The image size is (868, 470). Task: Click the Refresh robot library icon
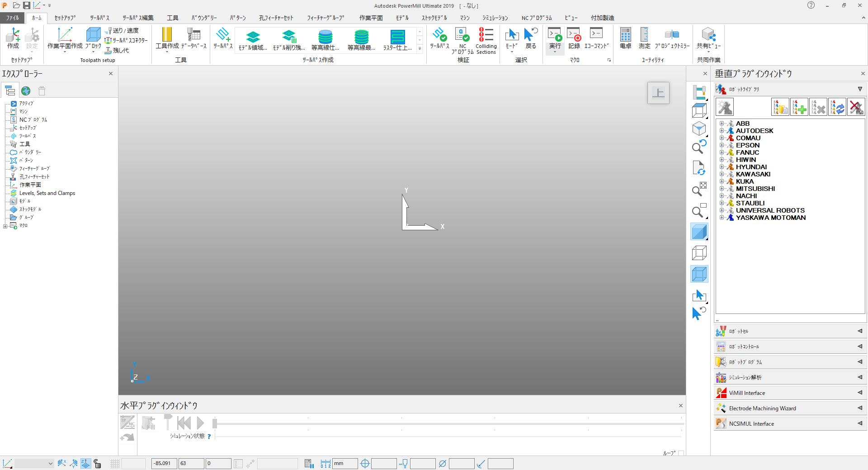837,107
